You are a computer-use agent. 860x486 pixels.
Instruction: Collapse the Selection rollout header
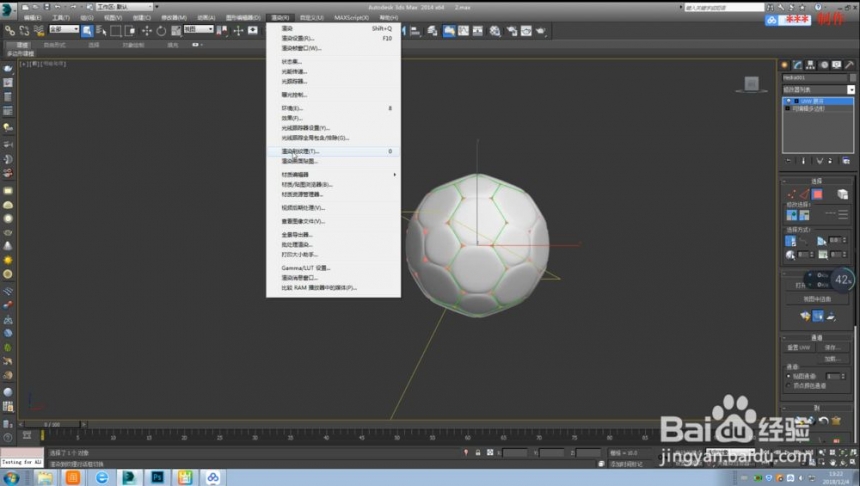click(817, 180)
